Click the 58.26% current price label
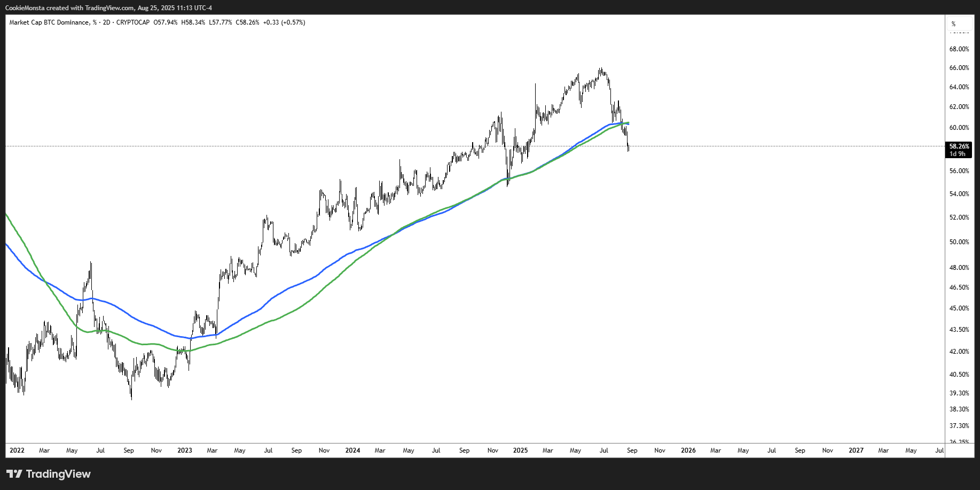The height and width of the screenshot is (490, 980). point(959,146)
